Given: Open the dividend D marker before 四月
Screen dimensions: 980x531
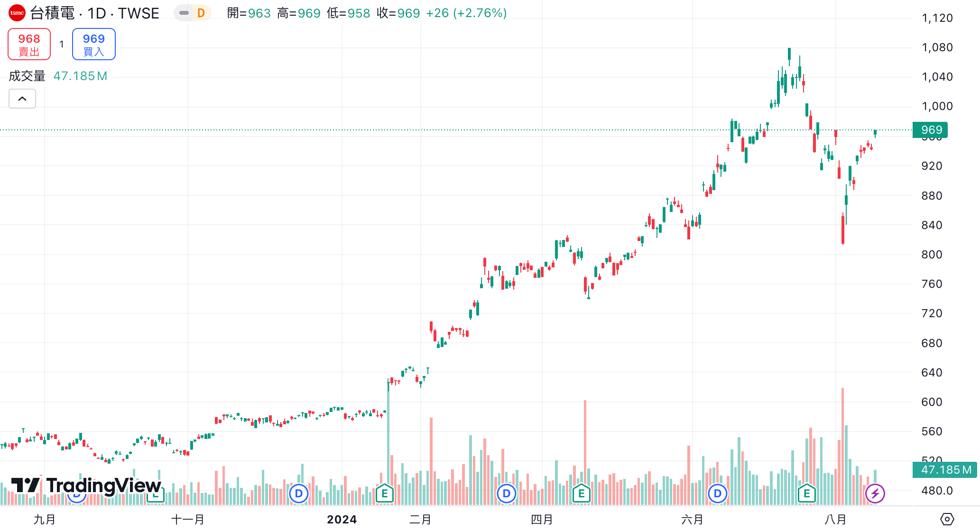Looking at the screenshot, I should [507, 494].
